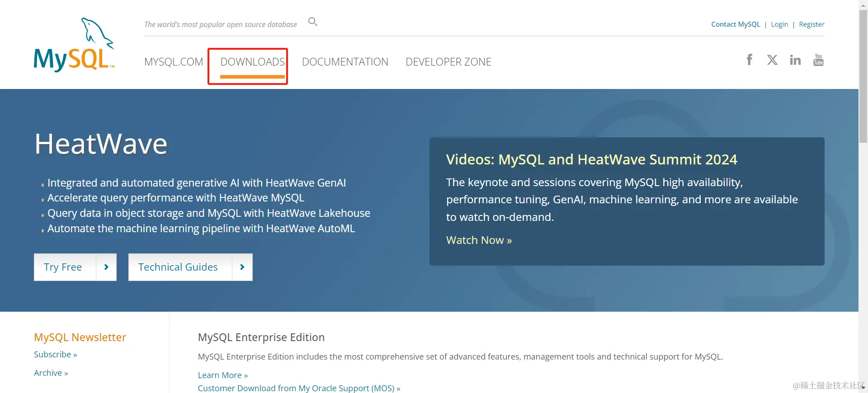Open the Login link
This screenshot has width=868, height=393.
779,24
